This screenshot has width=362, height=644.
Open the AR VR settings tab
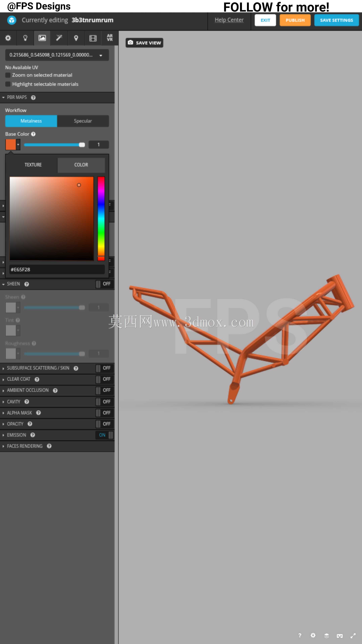(110, 38)
